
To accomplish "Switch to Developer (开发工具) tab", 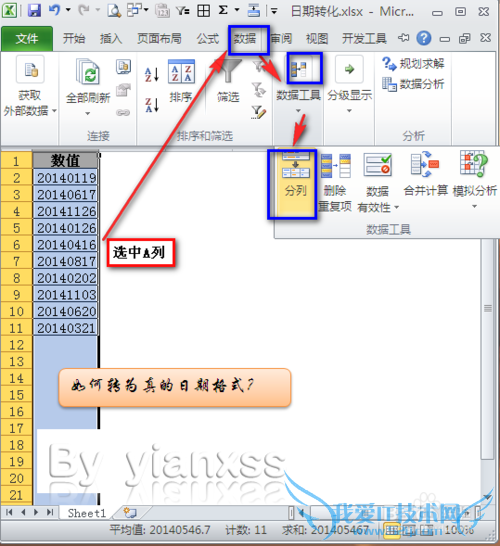I will (364, 38).
